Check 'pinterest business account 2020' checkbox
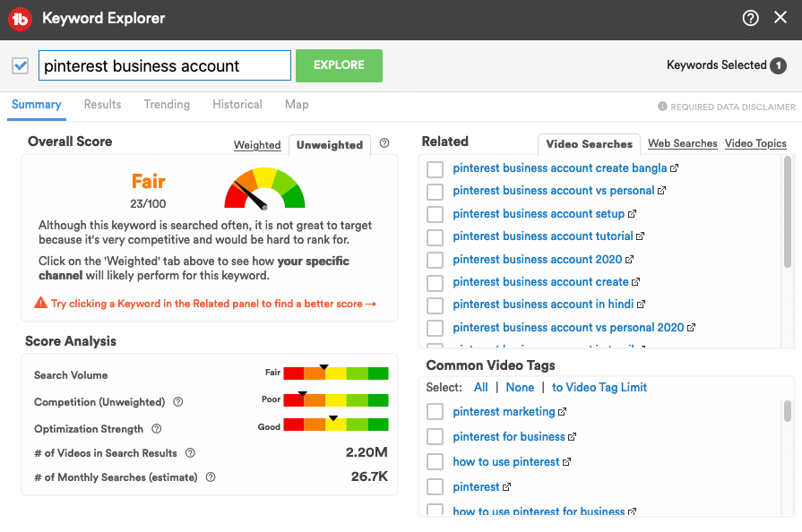 pos(435,260)
